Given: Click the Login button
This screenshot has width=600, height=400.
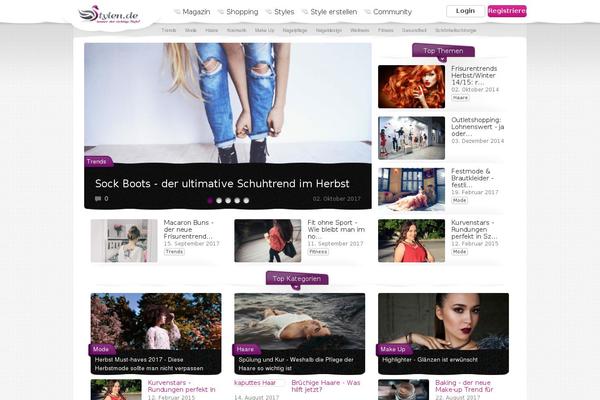Looking at the screenshot, I should tap(465, 11).
